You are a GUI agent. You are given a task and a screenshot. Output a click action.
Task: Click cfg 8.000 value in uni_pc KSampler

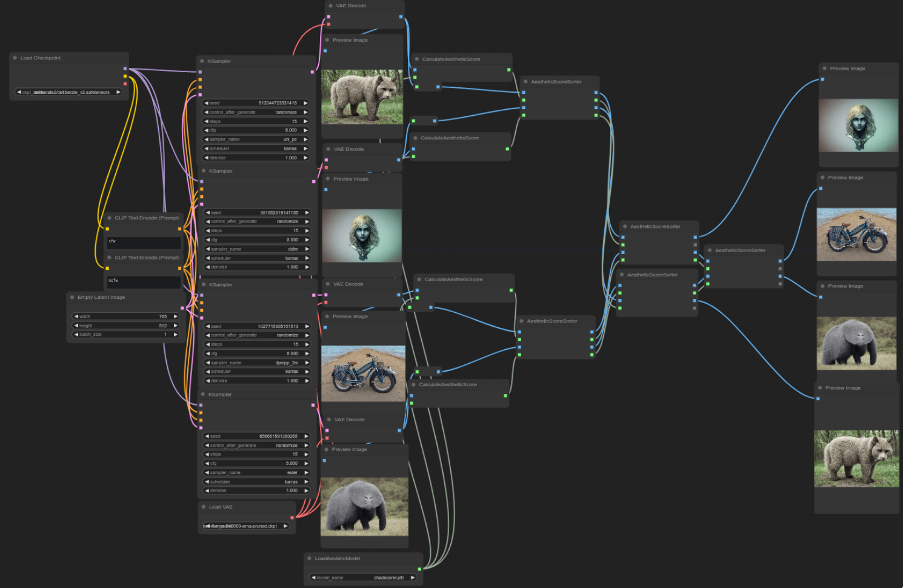click(x=291, y=130)
